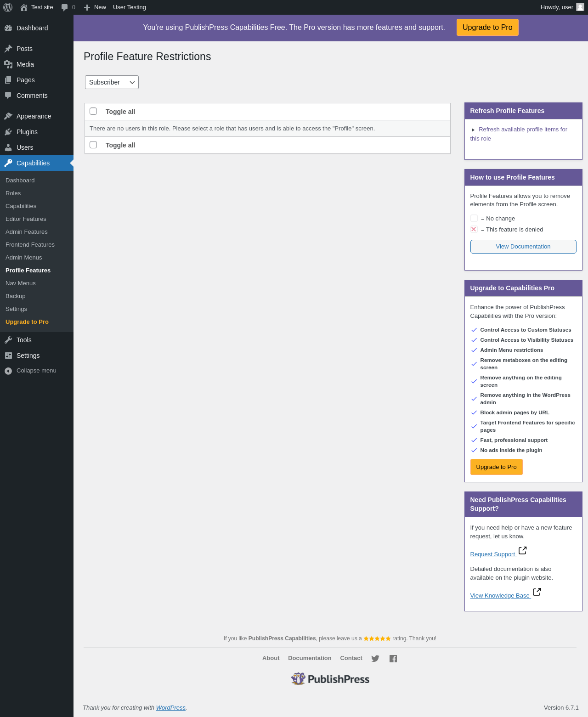The height and width of the screenshot is (717, 588).
Task: Open Backup submenu item
Action: (x=15, y=296)
